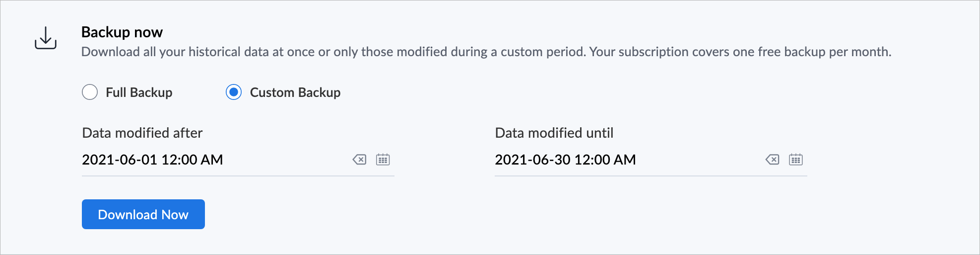This screenshot has height=255, width=980.
Task: Click the 2021-06-01 date value
Action: tap(120, 160)
